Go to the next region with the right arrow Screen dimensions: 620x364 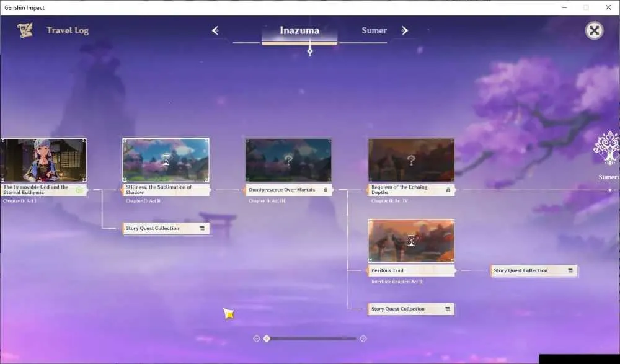coord(404,30)
